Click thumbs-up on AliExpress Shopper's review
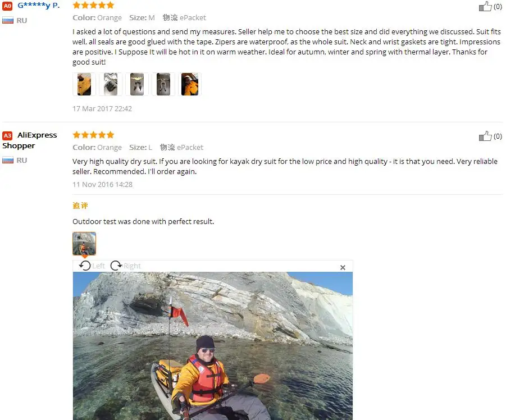The width and height of the screenshot is (506, 420). [485, 136]
